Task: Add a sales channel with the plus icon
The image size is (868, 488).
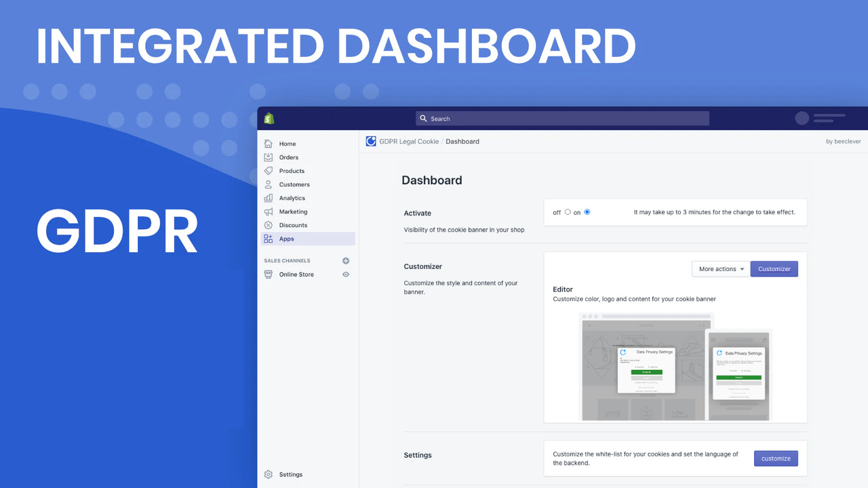Action: coord(345,260)
